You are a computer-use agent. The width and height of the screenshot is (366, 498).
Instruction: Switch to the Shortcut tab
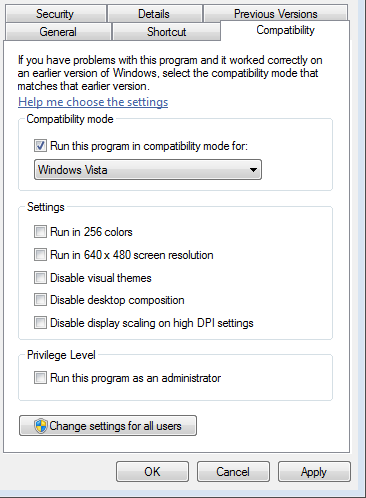click(166, 32)
